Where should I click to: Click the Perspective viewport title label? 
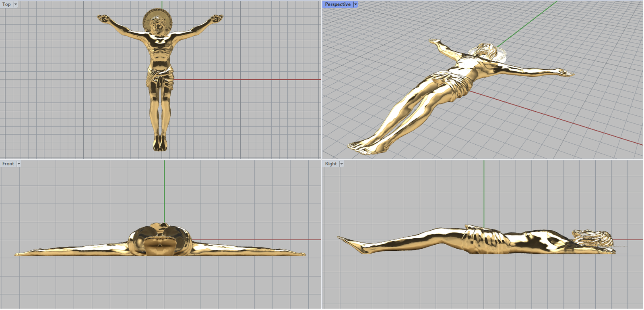pyautogui.click(x=337, y=4)
